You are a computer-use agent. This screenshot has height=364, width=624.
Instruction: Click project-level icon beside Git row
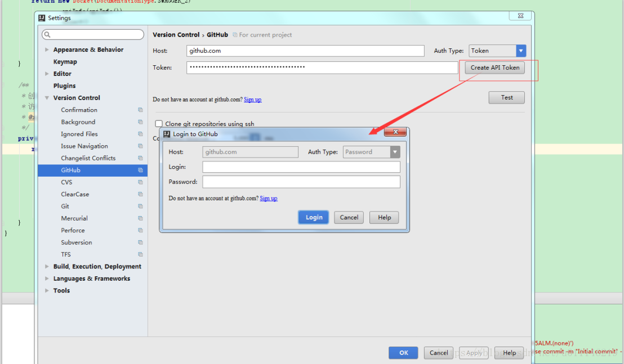(140, 206)
